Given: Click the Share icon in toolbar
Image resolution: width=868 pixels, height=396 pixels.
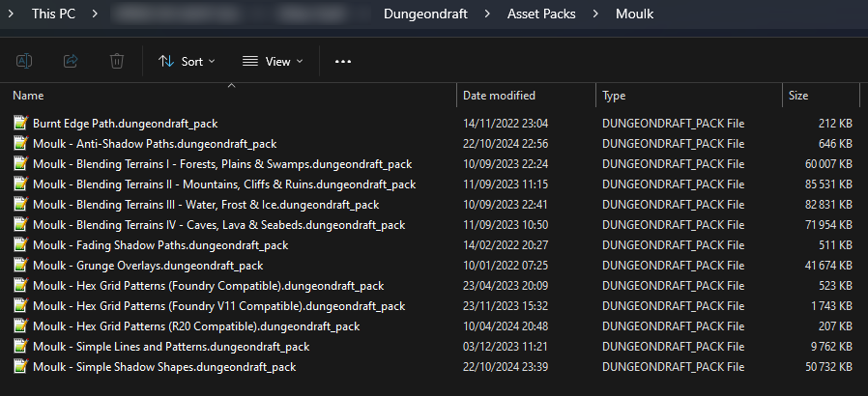Looking at the screenshot, I should 71,61.
